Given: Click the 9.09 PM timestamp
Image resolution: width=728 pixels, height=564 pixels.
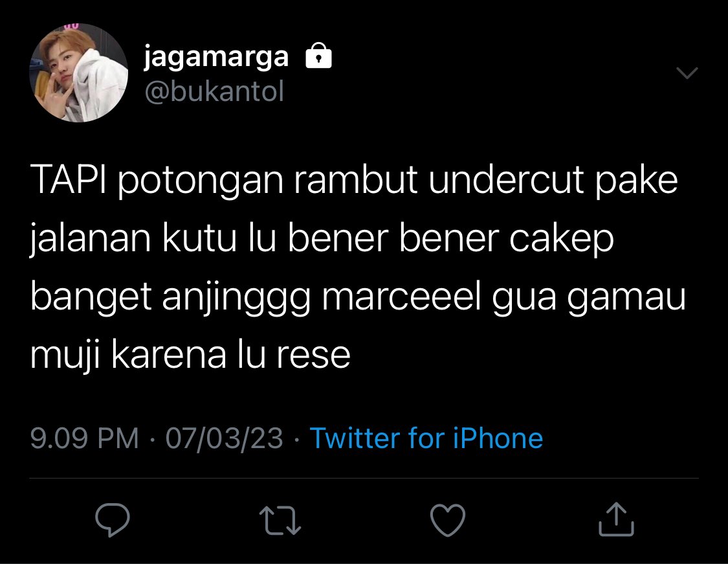Looking at the screenshot, I should pos(85,438).
